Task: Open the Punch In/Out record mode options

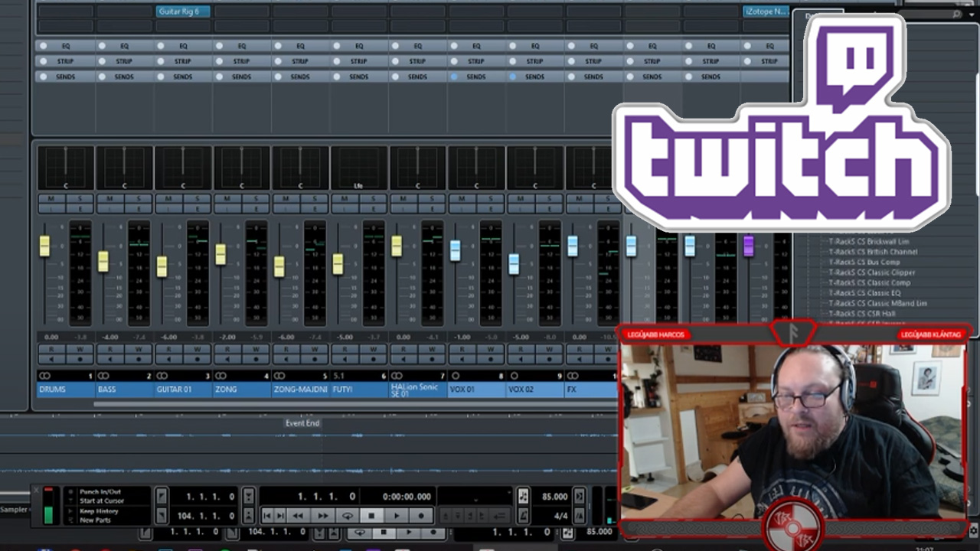Action: click(100, 491)
